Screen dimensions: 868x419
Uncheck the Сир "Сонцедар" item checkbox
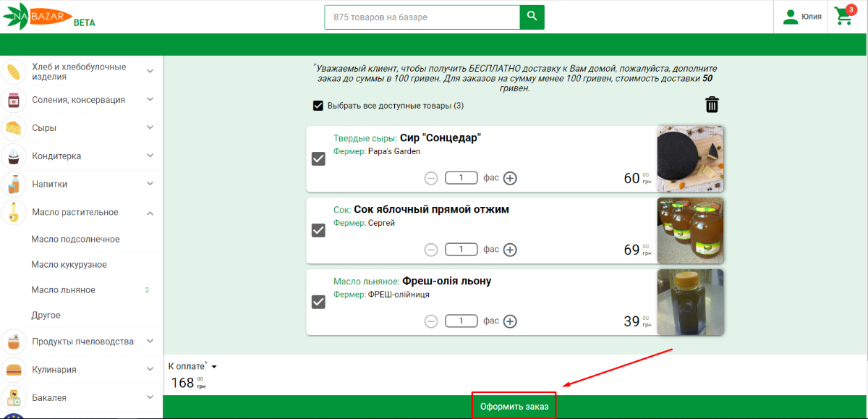[318, 158]
